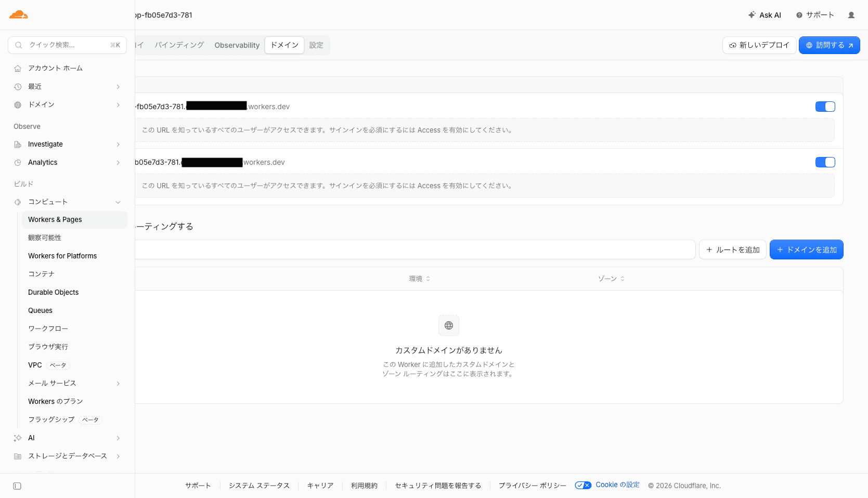This screenshot has width=868, height=498.
Task: Click the Analytics chart icon
Action: coord(18,162)
